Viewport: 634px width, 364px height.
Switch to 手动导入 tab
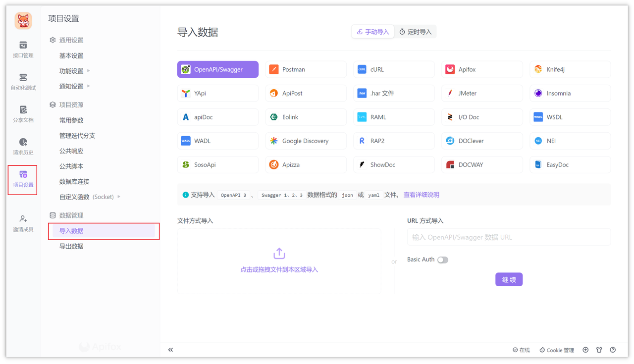tap(373, 32)
